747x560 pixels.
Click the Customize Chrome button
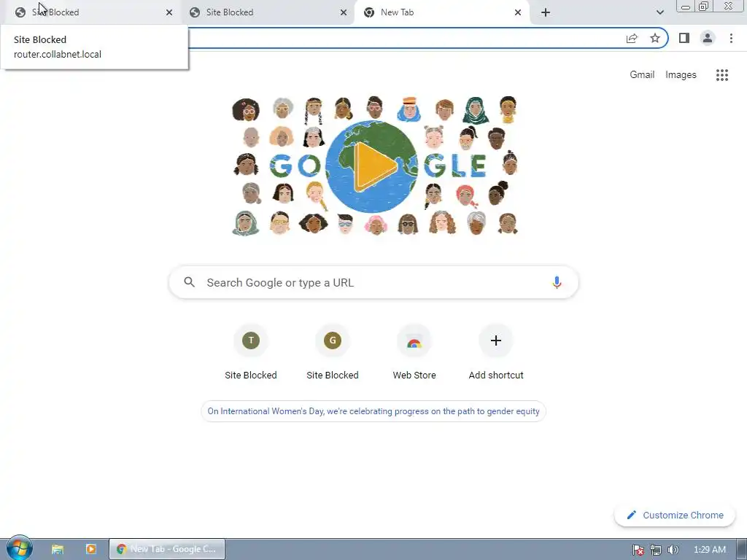(675, 515)
